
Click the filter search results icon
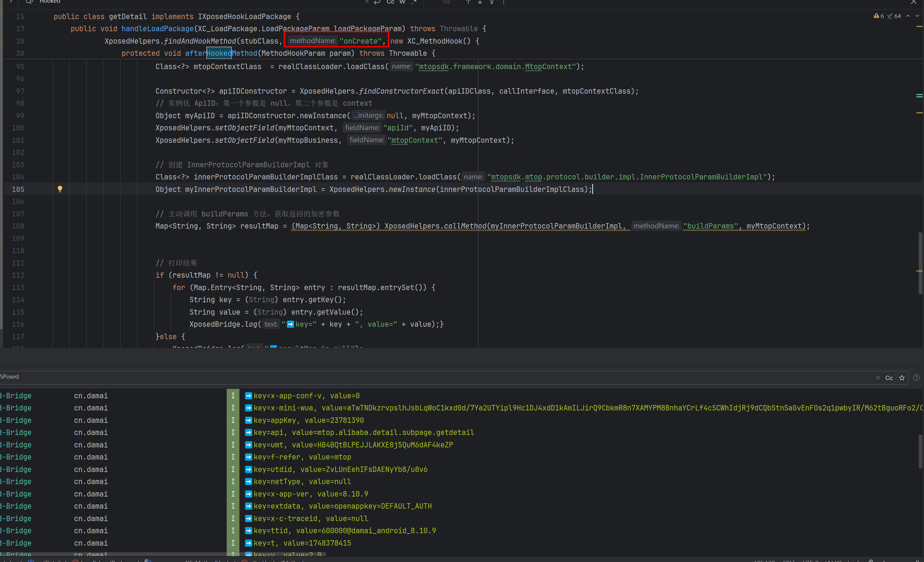(x=492, y=2)
